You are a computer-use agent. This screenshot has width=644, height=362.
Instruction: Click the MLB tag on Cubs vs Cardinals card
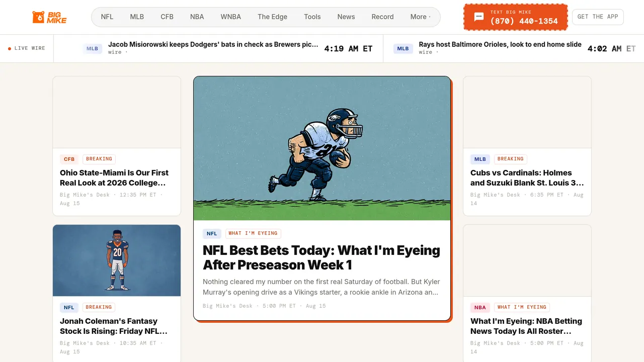(x=480, y=159)
